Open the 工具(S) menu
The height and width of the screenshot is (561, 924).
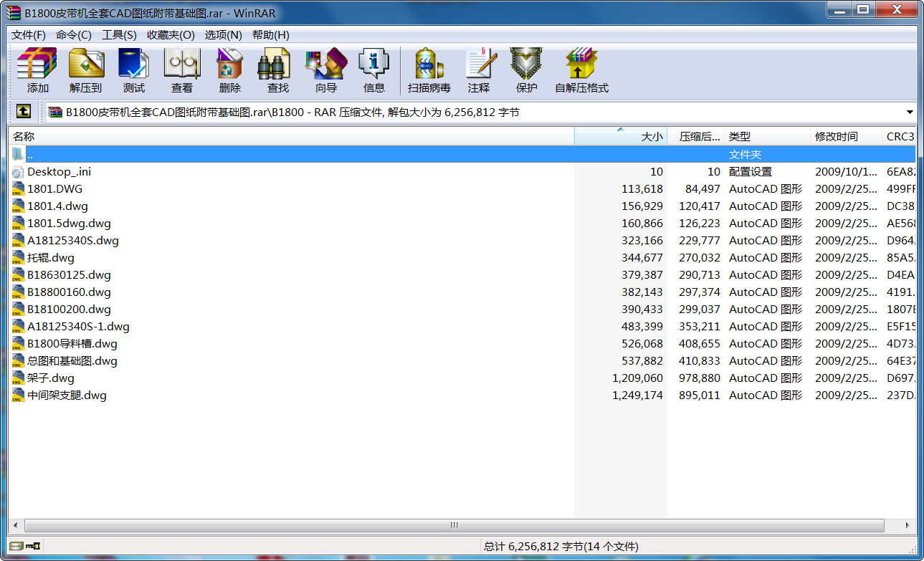click(119, 35)
